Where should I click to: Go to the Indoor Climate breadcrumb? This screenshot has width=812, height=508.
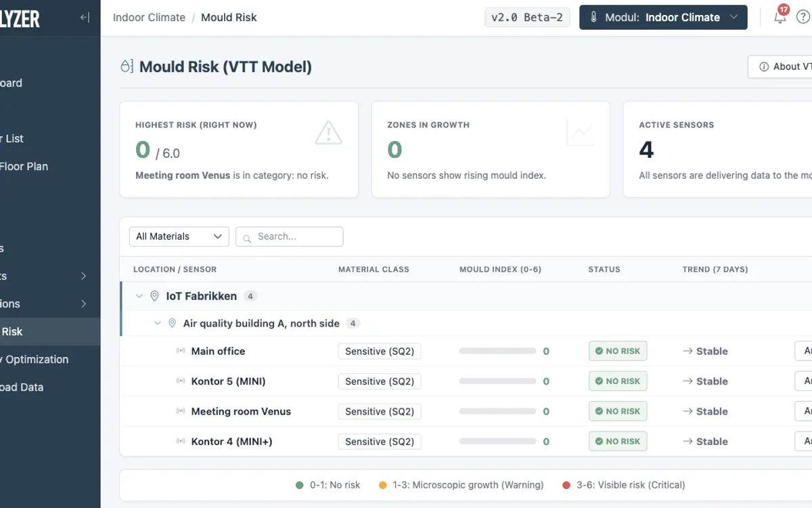point(149,18)
